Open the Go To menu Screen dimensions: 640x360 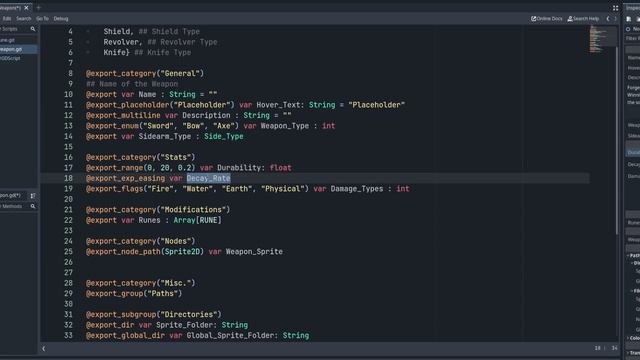pos(42,19)
